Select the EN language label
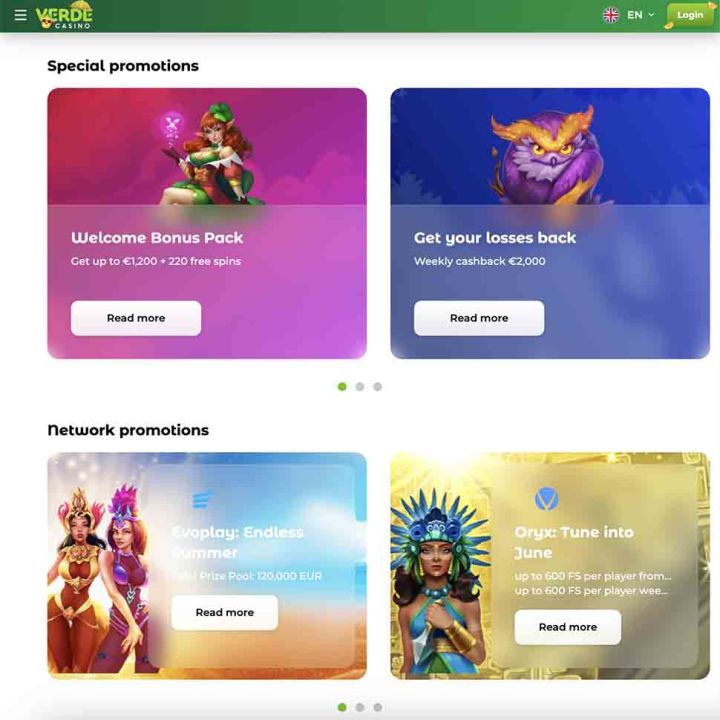 [x=635, y=15]
